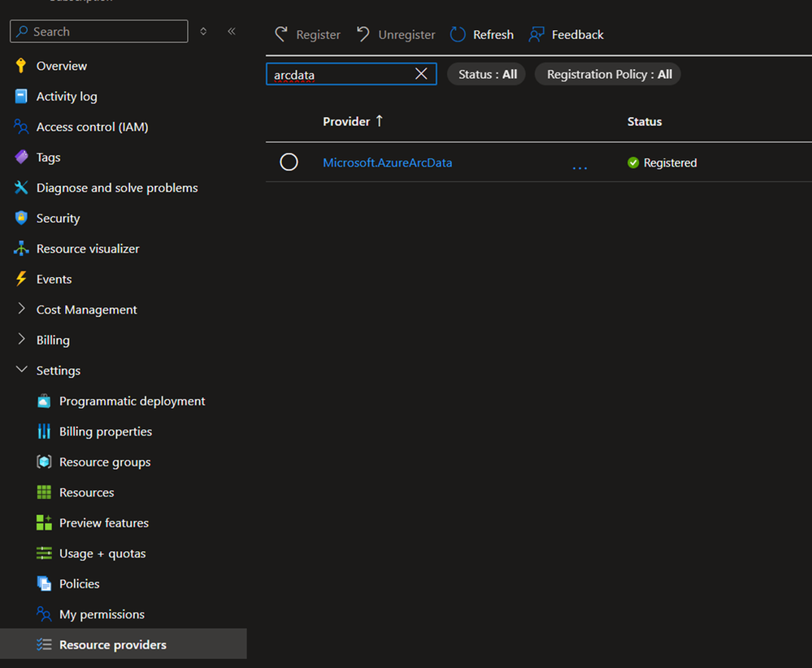812x668 pixels.
Task: Click the My permissions icon
Action: [x=44, y=614]
